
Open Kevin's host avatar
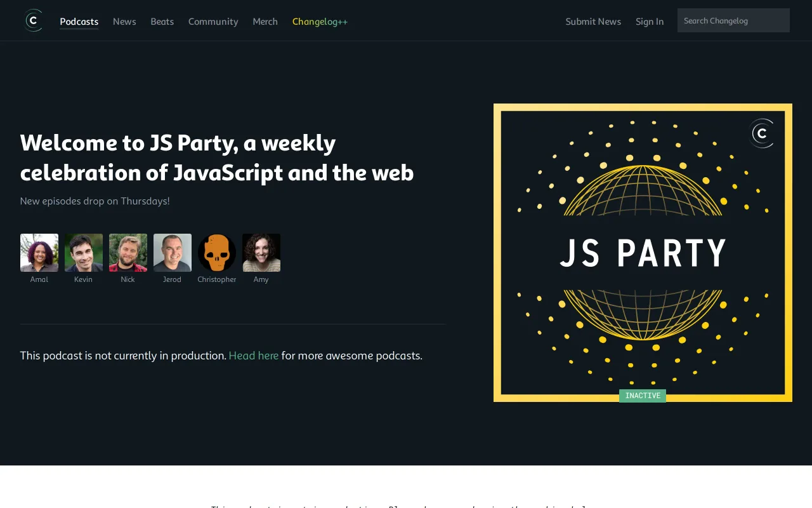pyautogui.click(x=84, y=253)
